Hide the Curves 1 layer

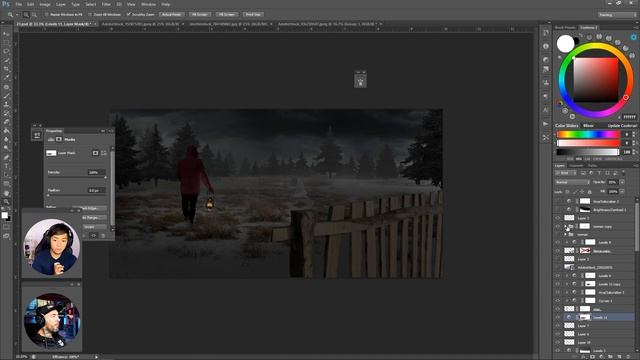tap(558, 301)
